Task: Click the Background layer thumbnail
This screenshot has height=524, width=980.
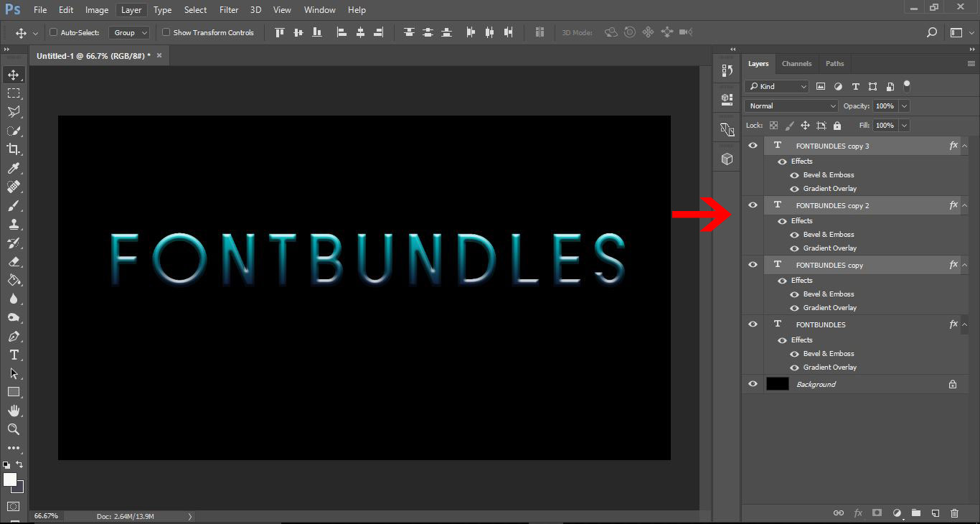Action: (x=778, y=384)
